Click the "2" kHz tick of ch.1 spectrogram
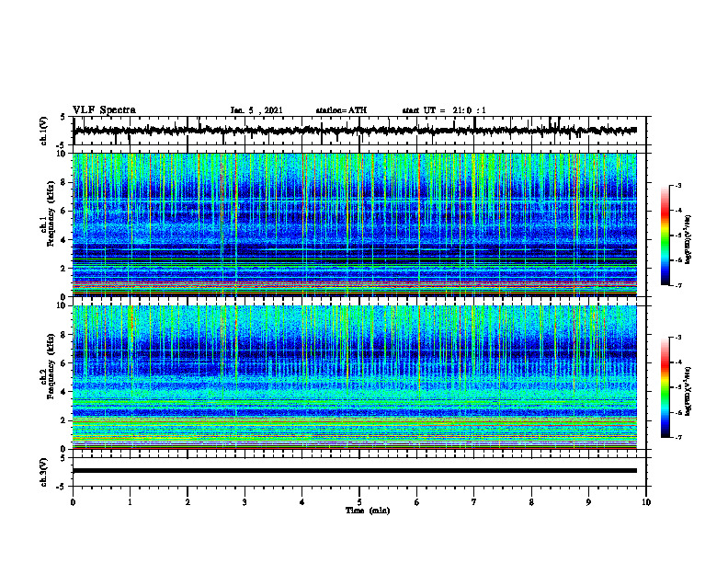This screenshot has width=728, height=563. tap(63, 269)
